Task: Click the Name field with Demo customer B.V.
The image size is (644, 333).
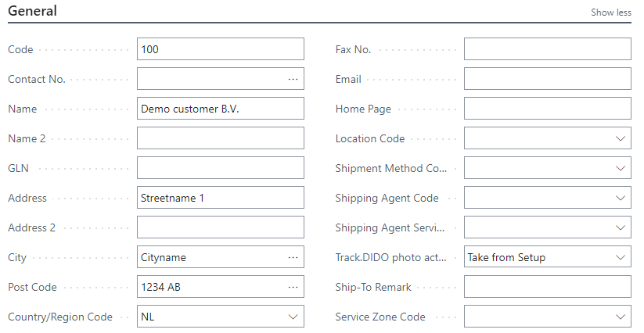Action: [221, 109]
